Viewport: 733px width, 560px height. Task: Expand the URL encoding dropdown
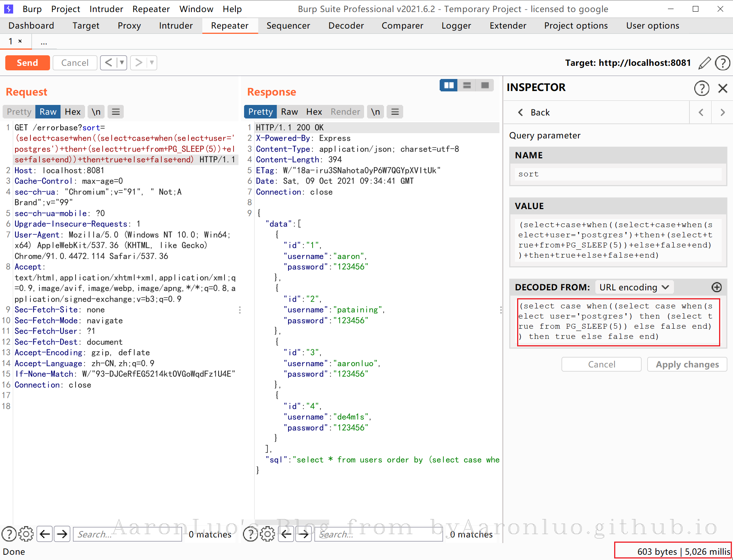(x=634, y=287)
